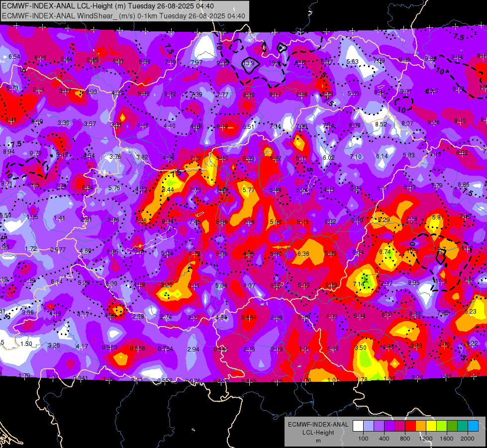Click the grid value 2.14
This screenshot has width=487, height=448.
38,90
